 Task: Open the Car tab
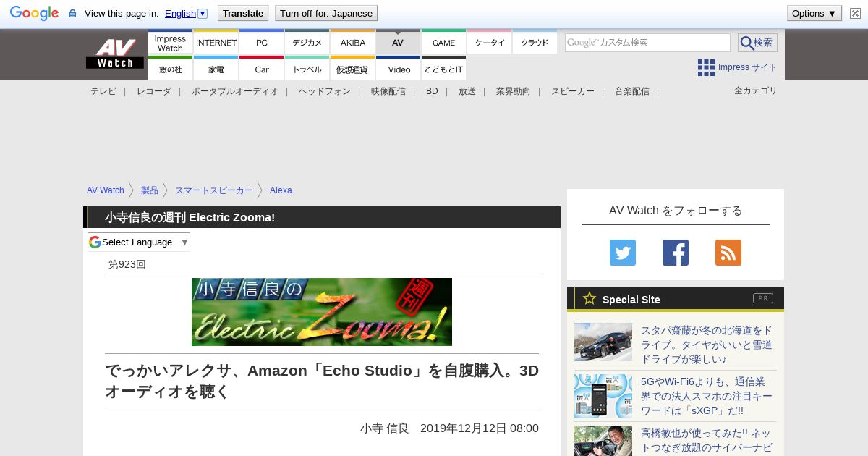(262, 69)
